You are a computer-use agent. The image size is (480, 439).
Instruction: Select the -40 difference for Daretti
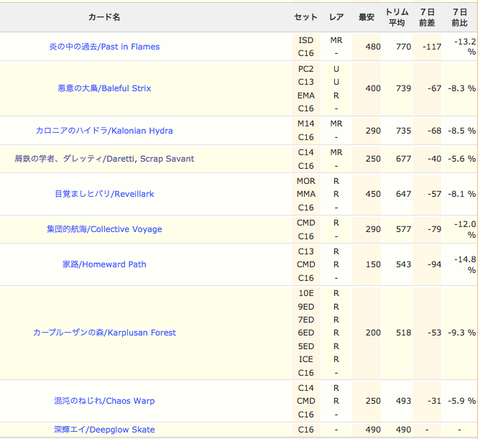434,159
